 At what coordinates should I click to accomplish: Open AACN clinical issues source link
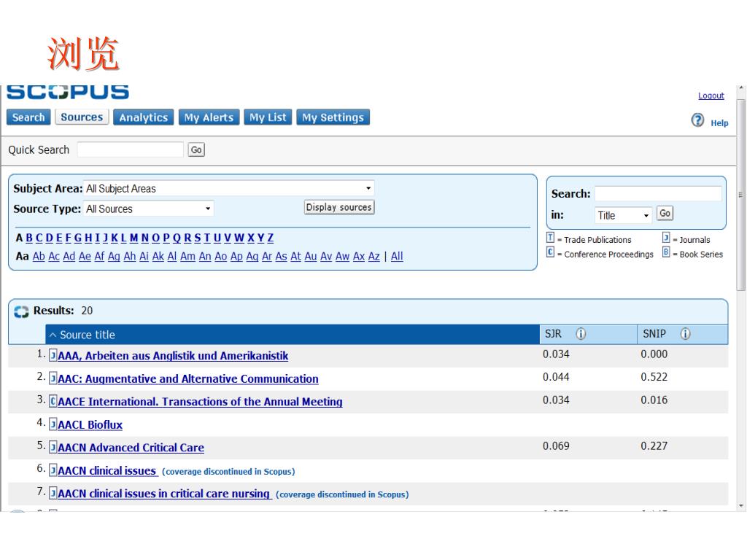107,470
